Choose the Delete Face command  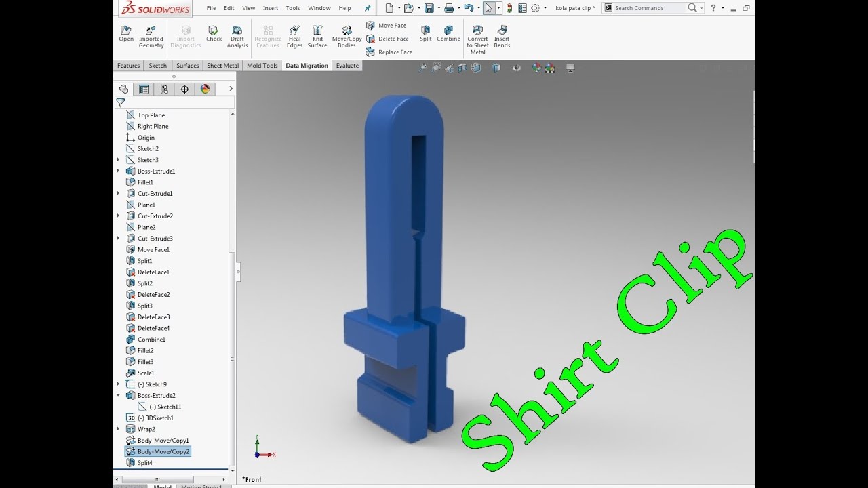(x=387, y=39)
